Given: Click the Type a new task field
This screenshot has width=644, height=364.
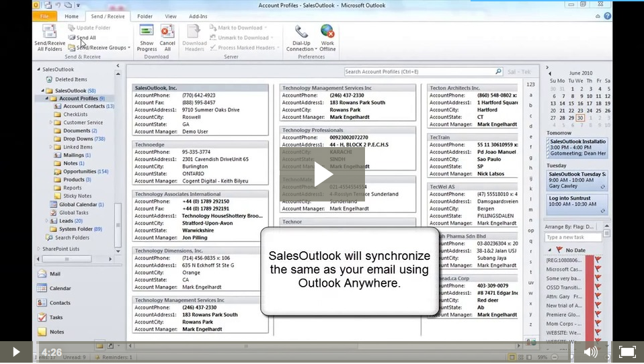Looking at the screenshot, I should point(573,237).
